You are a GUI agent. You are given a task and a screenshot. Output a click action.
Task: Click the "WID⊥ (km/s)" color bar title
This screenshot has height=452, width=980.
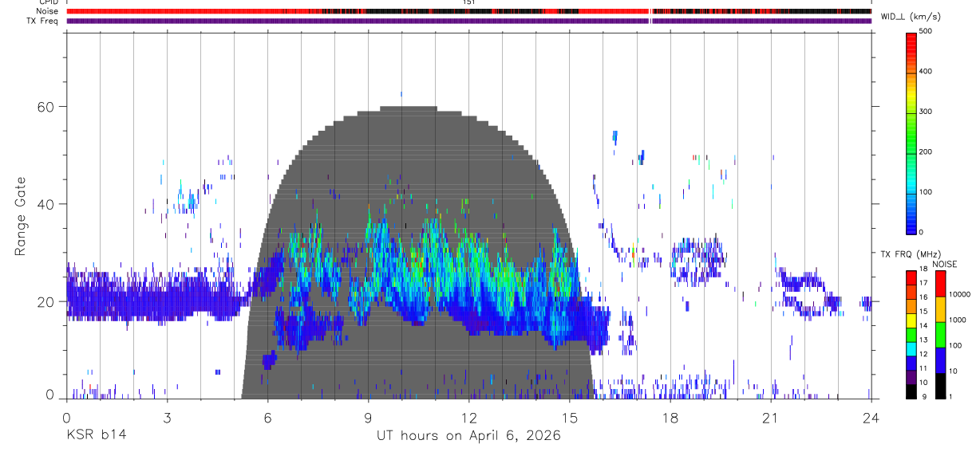909,17
